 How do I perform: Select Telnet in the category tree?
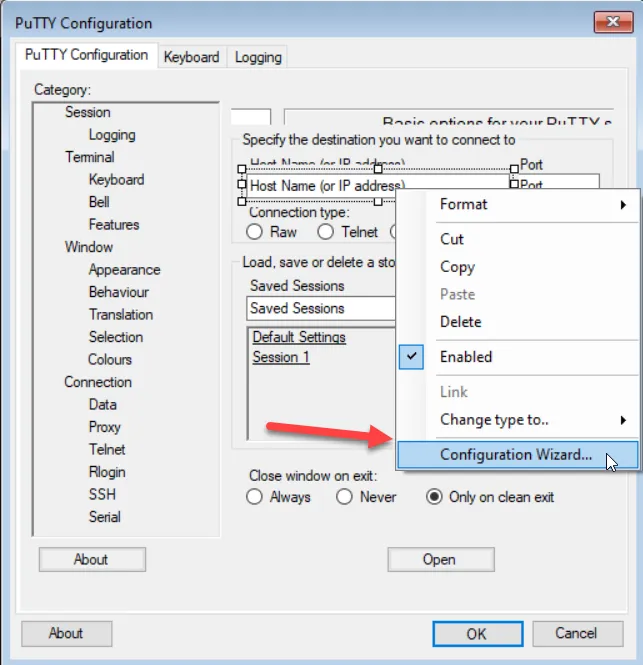[x=107, y=450]
